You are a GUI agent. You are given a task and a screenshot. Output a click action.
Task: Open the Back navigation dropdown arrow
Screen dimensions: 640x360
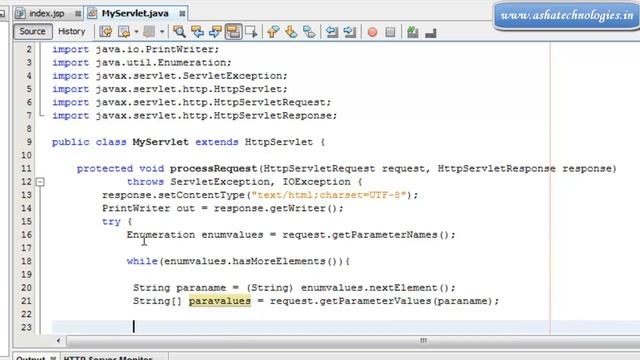136,32
